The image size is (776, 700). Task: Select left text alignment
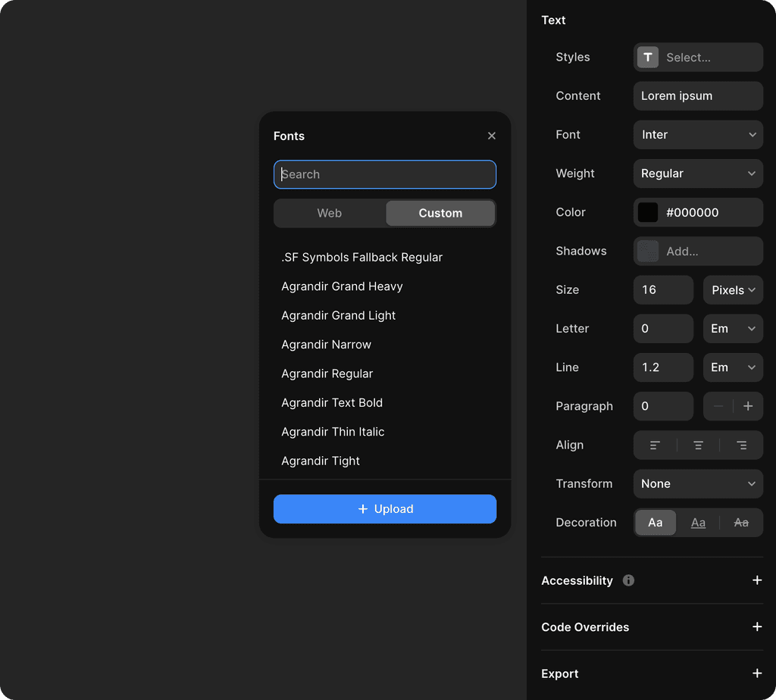655,445
